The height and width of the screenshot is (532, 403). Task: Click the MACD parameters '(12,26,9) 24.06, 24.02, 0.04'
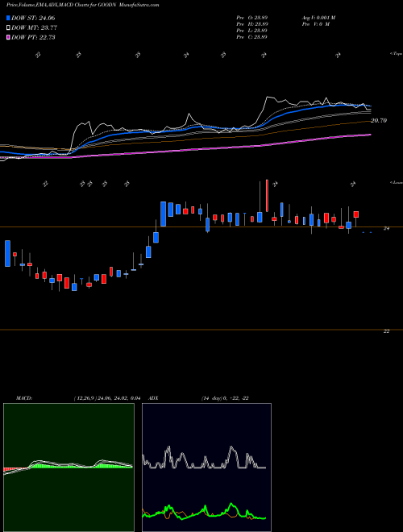[x=107, y=398]
